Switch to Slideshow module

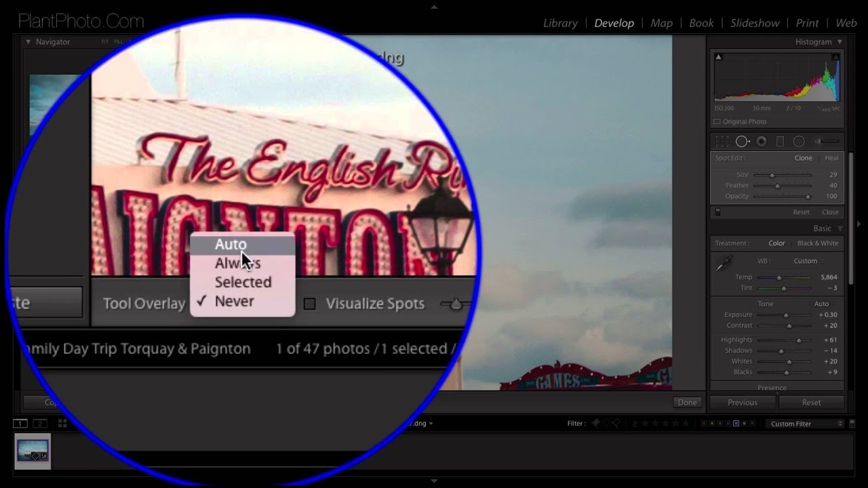(x=755, y=23)
